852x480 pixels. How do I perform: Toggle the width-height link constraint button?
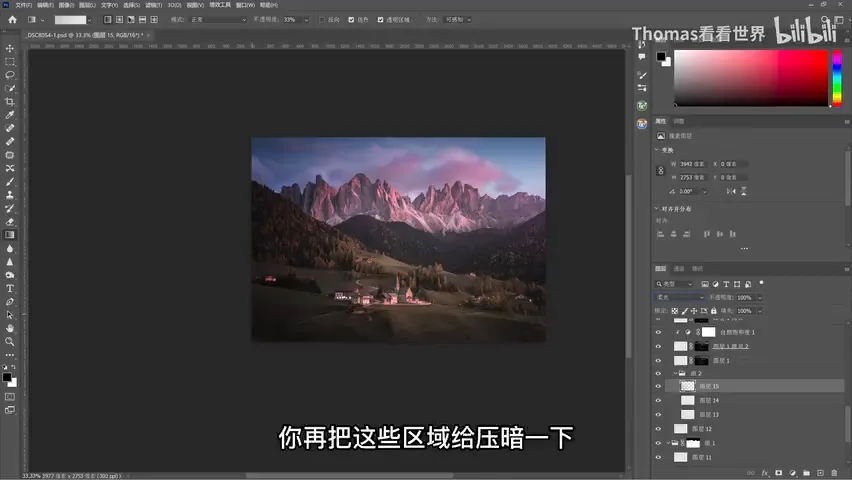[x=661, y=171]
